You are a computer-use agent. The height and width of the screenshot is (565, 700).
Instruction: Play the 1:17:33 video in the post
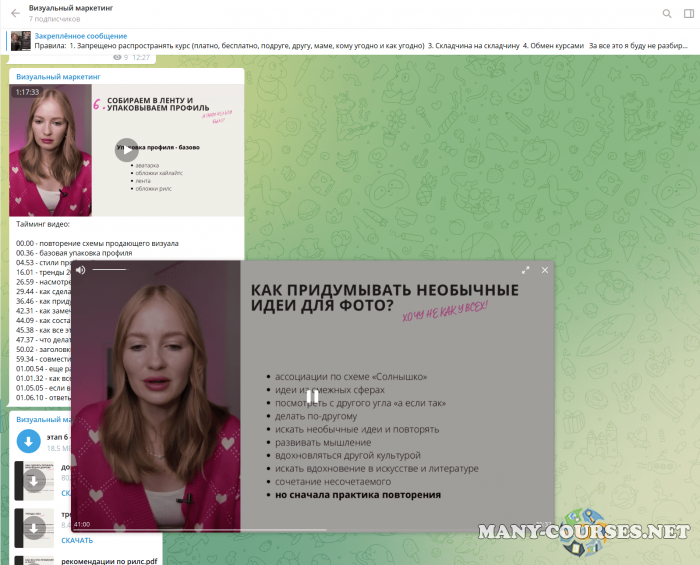point(125,150)
